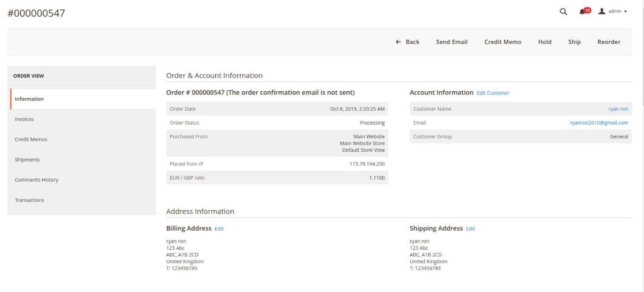644x292 pixels.
Task: Click the ryanron2610@gmail.com email link
Action: [599, 122]
